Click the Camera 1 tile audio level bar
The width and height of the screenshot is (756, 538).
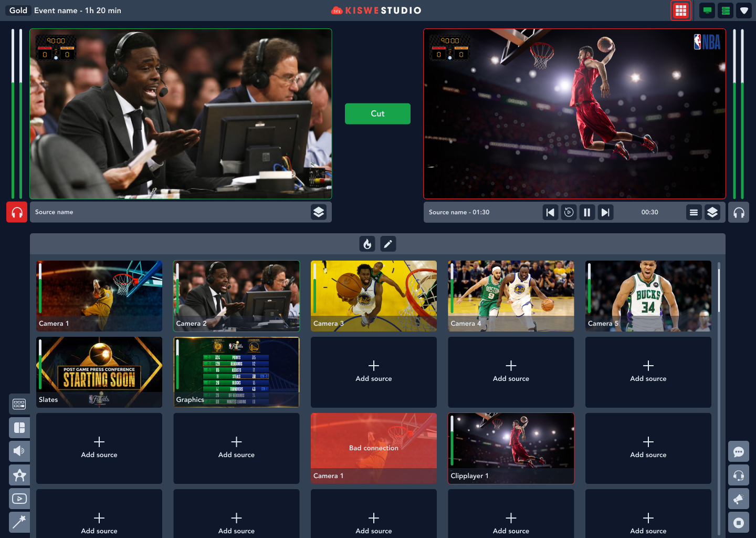[40, 288]
